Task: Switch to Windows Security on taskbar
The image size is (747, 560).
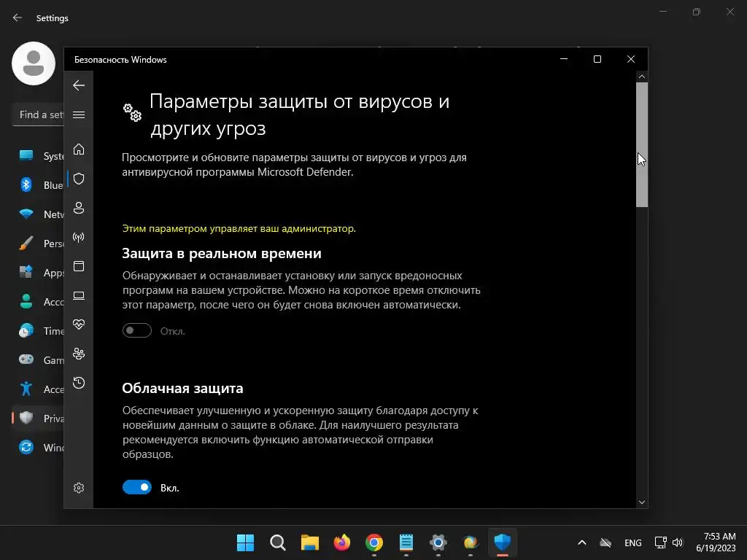Action: pyautogui.click(x=502, y=542)
